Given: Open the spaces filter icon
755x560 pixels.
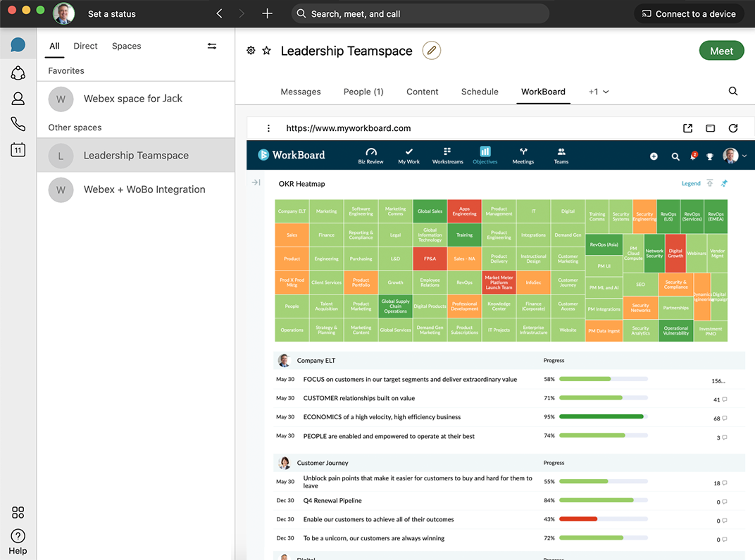Looking at the screenshot, I should [212, 46].
